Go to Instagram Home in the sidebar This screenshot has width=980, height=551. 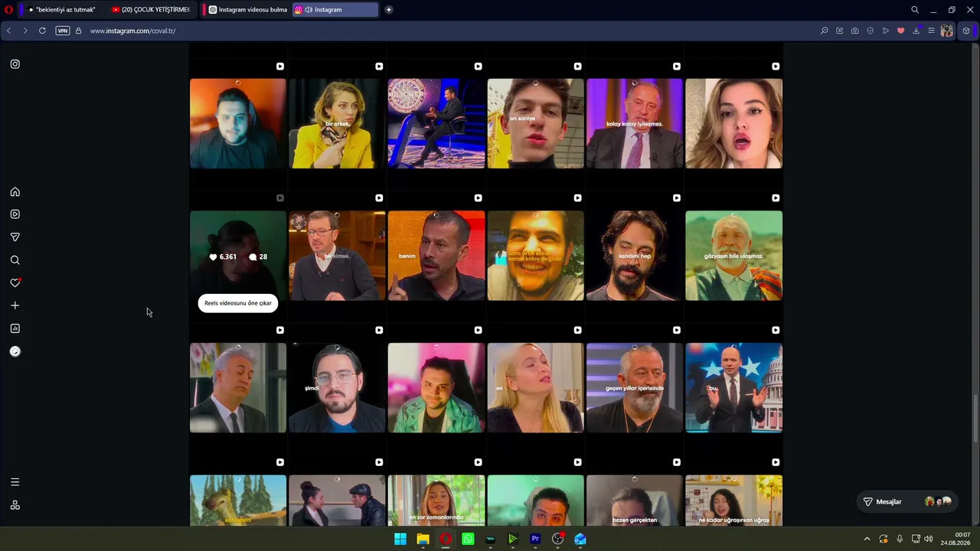[15, 192]
